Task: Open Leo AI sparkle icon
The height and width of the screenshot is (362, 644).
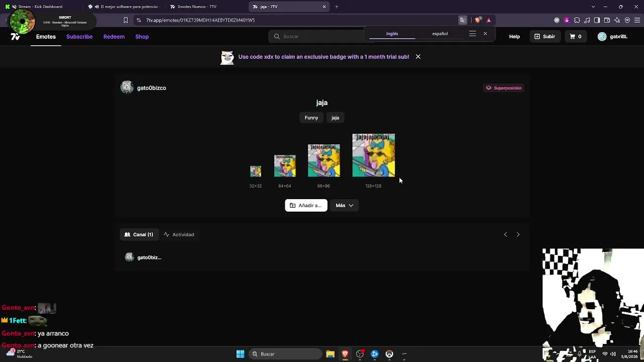Action: [617, 20]
